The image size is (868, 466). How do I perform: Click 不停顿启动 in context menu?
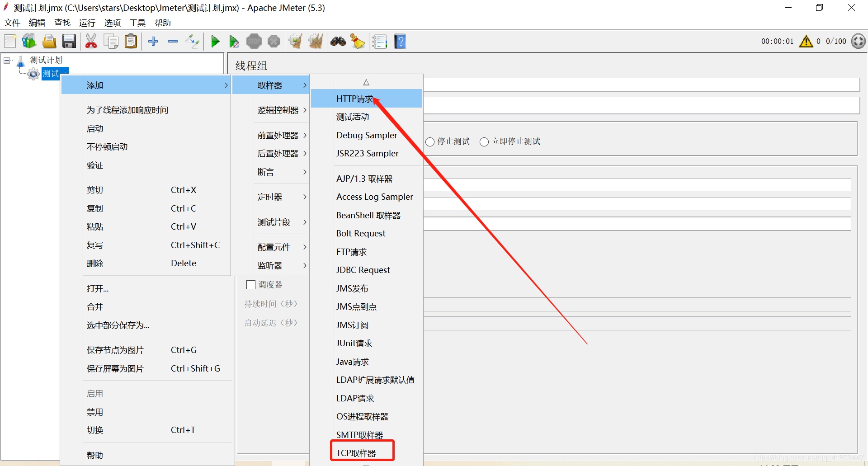pyautogui.click(x=146, y=147)
